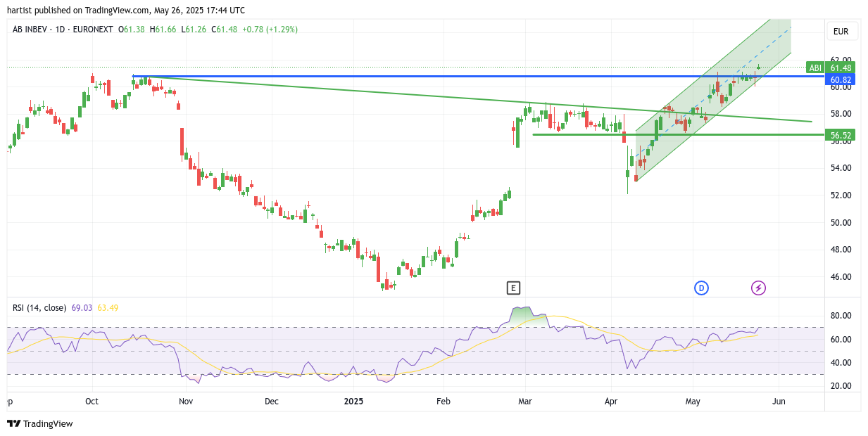
Task: Click the change value +0.78 (+1.29%)
Action: click(x=270, y=30)
